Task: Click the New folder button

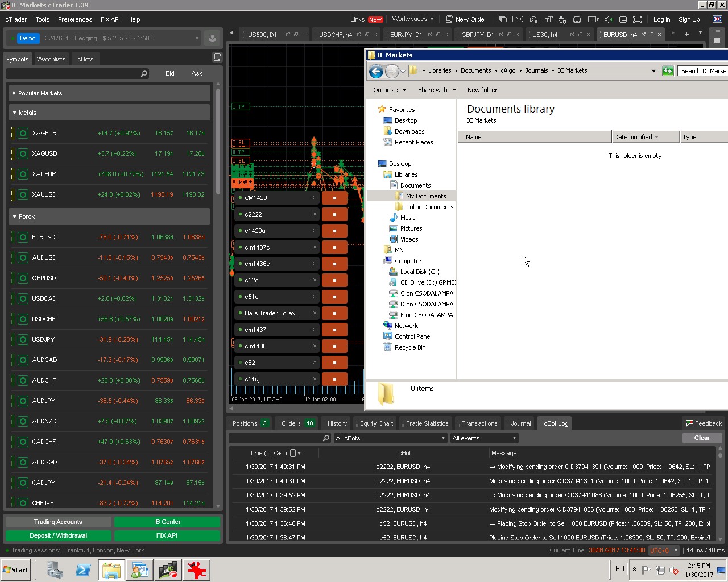Action: pos(482,90)
